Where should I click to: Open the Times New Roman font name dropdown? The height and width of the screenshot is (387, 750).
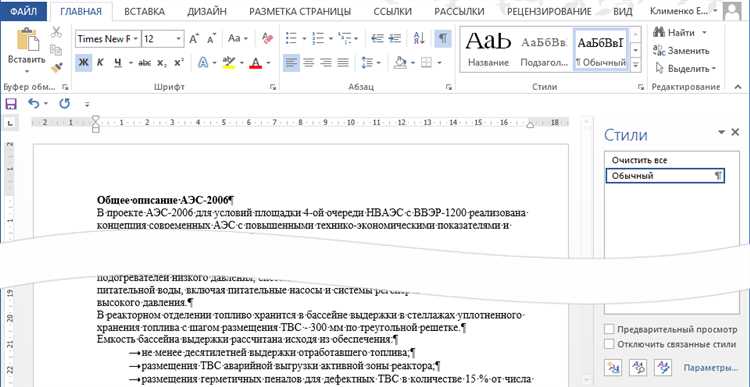(136, 39)
